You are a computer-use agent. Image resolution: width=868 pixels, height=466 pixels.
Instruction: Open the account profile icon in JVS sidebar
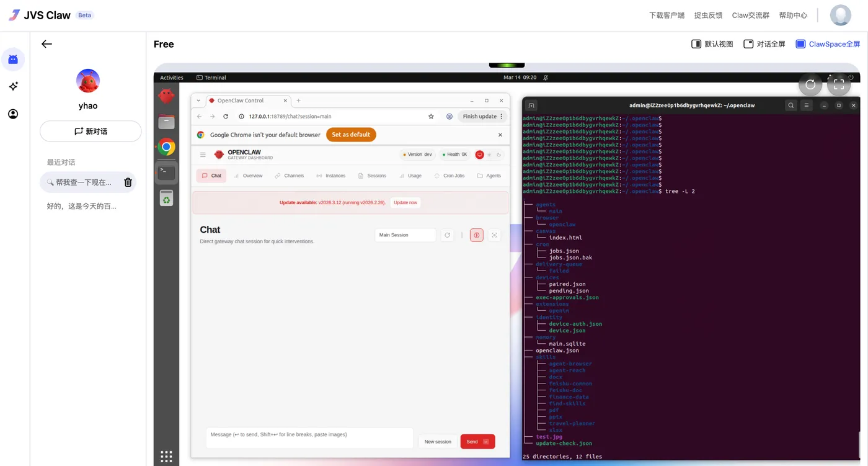(x=13, y=114)
